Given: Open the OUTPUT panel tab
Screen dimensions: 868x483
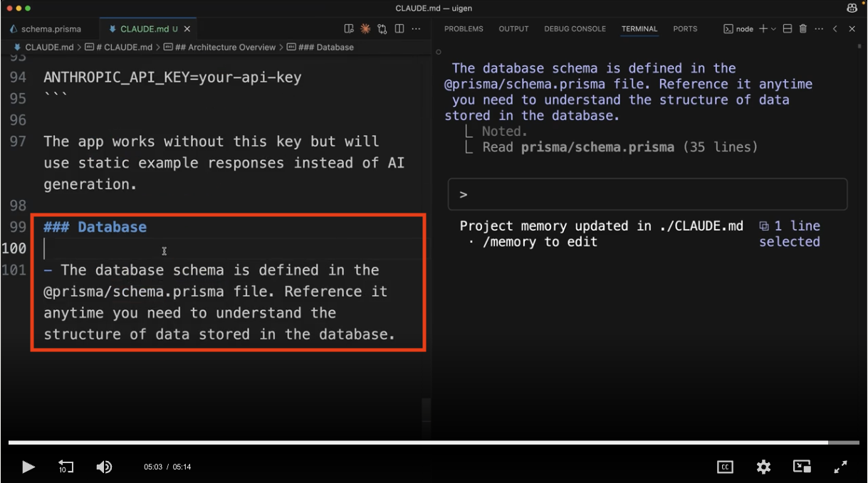Looking at the screenshot, I should pyautogui.click(x=513, y=29).
